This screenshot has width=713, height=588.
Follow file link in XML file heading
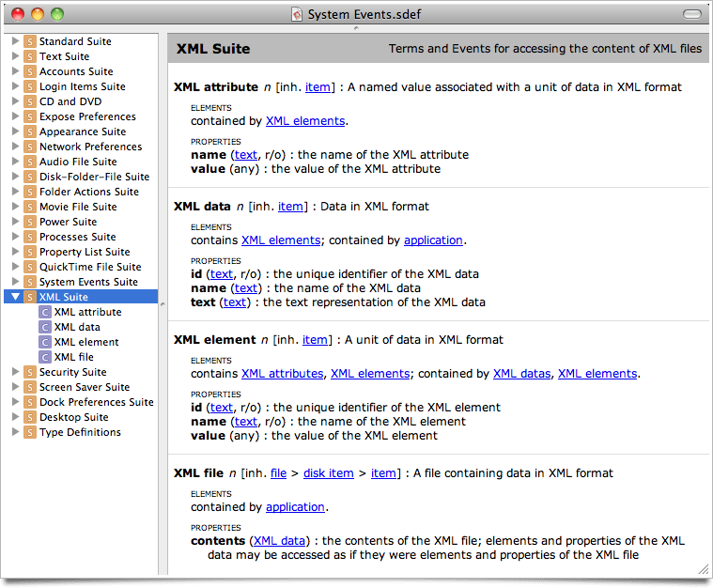[278, 473]
